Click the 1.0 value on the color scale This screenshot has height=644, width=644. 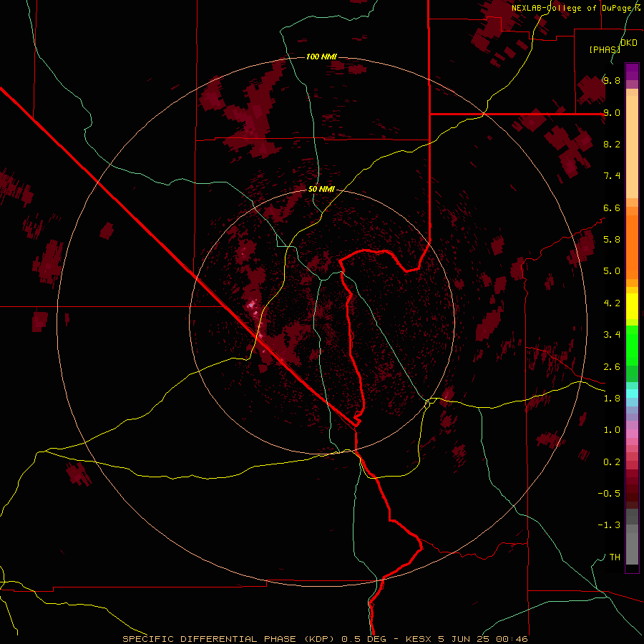(x=612, y=430)
